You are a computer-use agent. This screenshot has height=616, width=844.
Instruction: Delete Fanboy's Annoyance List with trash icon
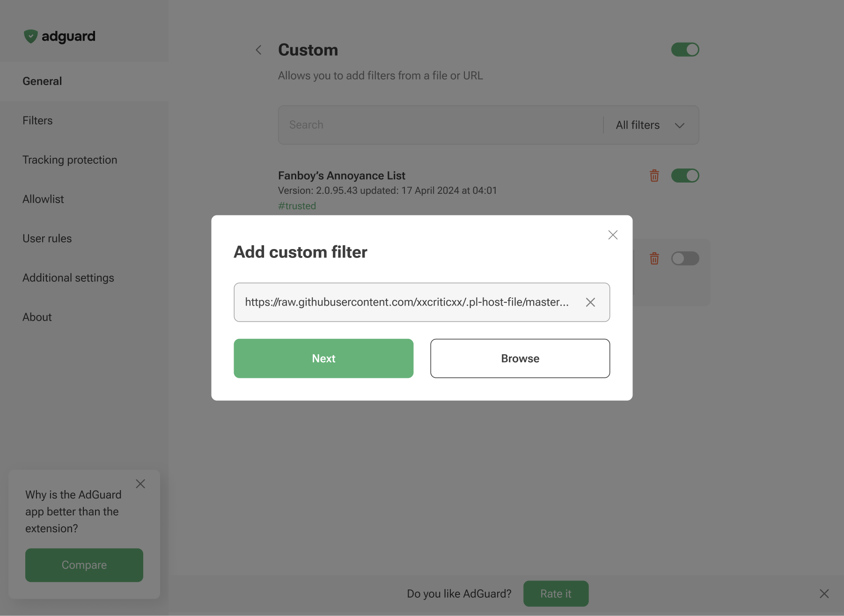point(654,176)
